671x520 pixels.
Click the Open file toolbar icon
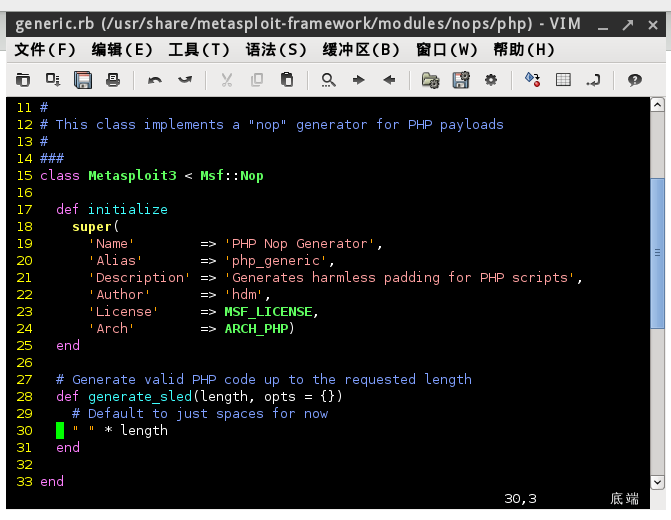(23, 80)
